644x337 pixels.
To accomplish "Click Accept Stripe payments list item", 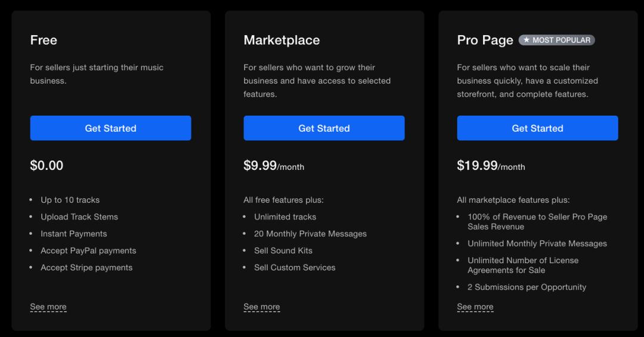I will point(86,267).
